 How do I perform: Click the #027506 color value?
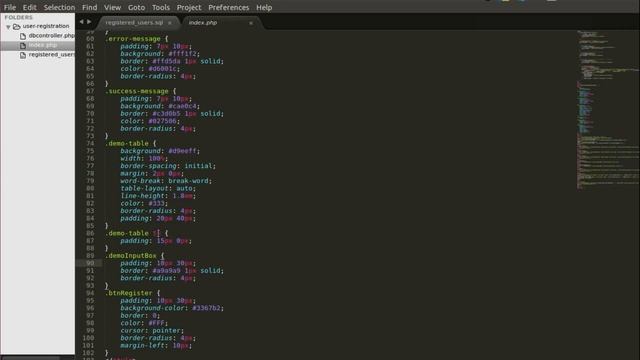[162, 121]
